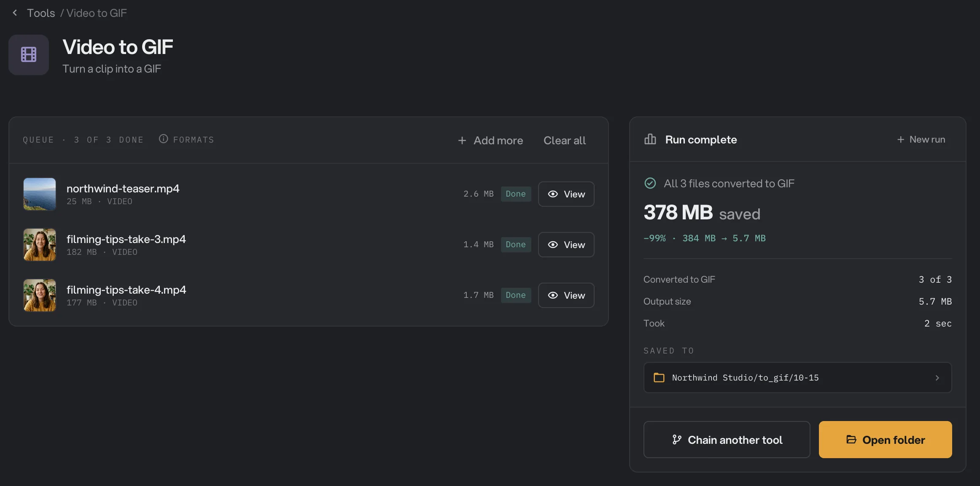This screenshot has width=980, height=486.
Task: Click the back arrow beside Tools
Action: 15,13
